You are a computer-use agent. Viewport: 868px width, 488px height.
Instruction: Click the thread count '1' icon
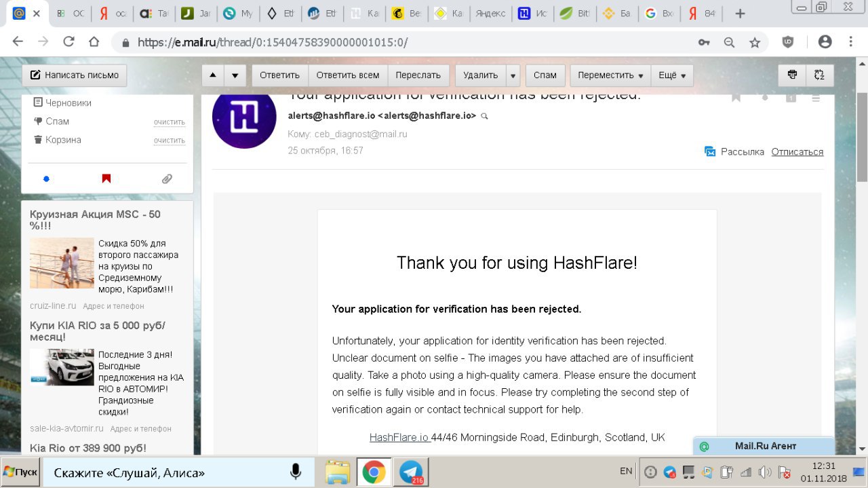tap(791, 98)
